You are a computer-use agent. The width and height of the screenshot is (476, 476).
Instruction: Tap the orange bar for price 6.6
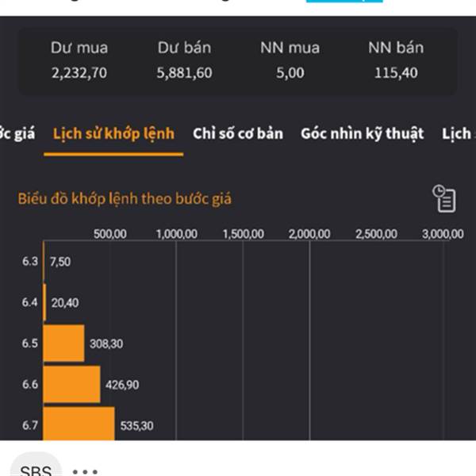coord(71,384)
